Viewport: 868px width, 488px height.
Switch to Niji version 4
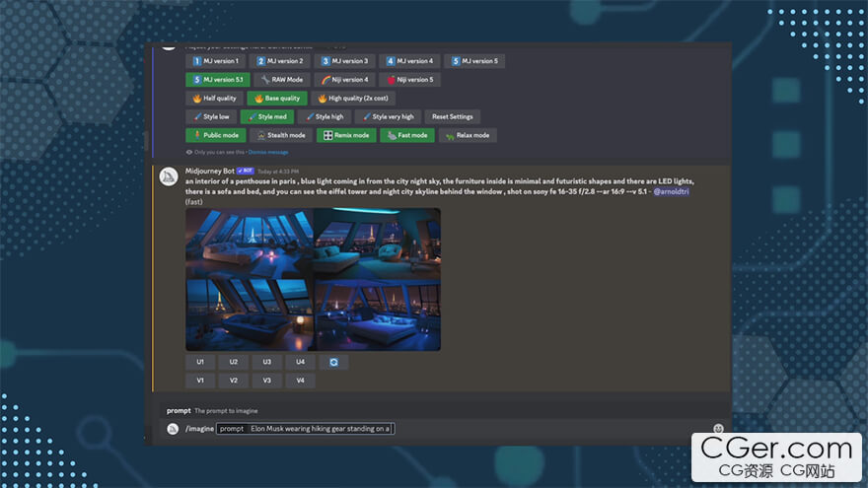pyautogui.click(x=344, y=80)
